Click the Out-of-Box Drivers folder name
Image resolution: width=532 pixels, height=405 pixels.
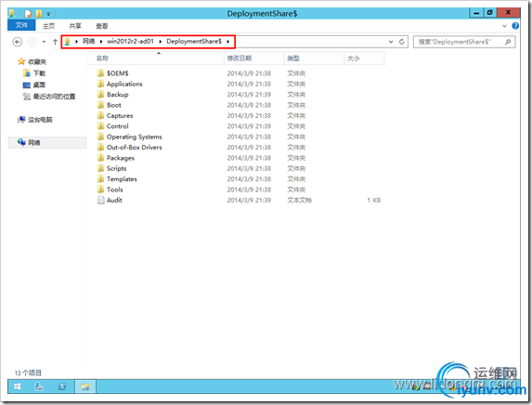pyautogui.click(x=135, y=147)
